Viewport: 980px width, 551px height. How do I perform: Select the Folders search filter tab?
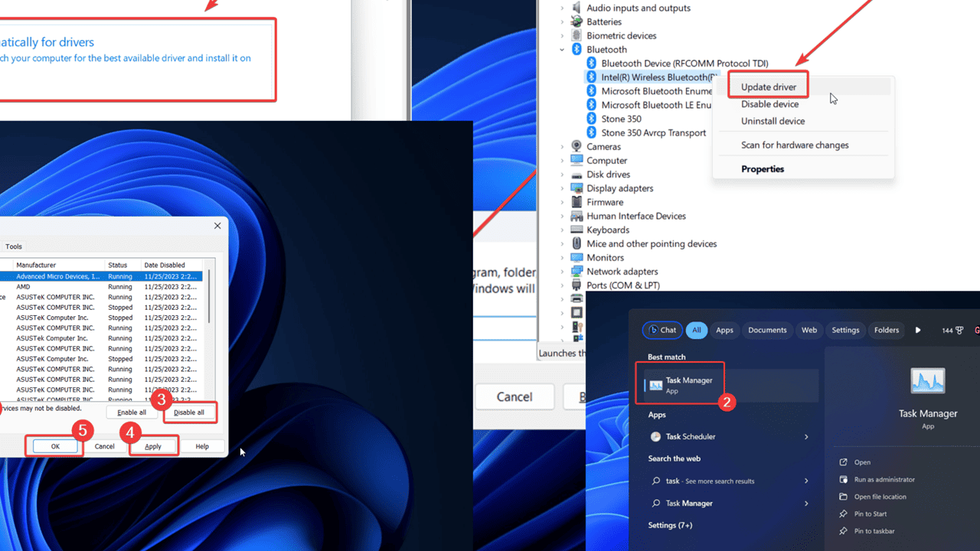click(x=887, y=331)
